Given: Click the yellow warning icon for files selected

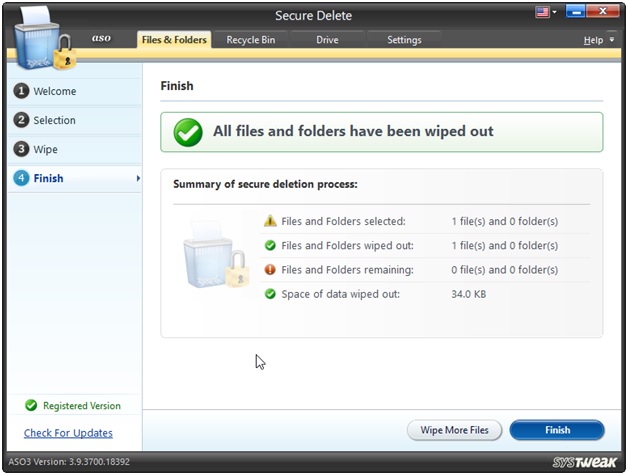Looking at the screenshot, I should coord(270,221).
